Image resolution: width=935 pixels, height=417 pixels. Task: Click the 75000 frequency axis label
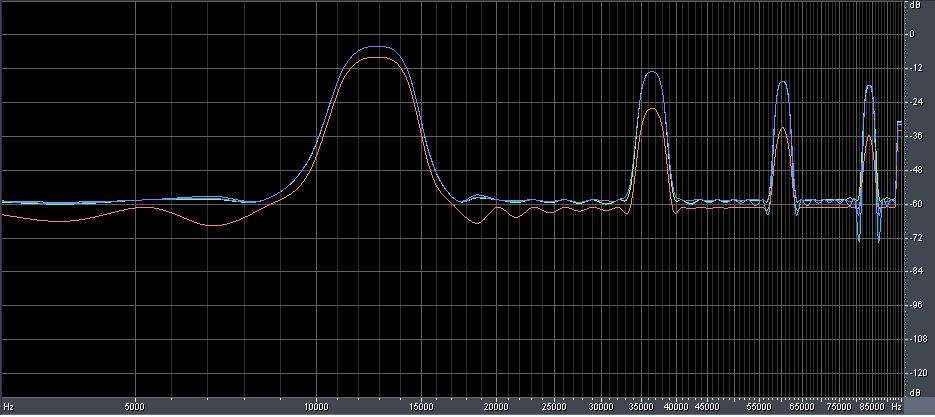[x=840, y=406]
